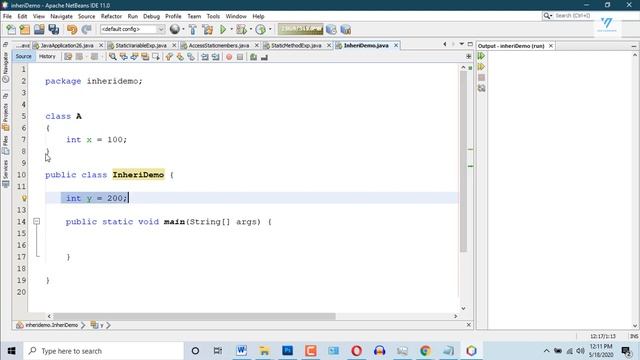Open the Profile Project dropdown arrow
This screenshot has height=360, width=640.
pos(270,29)
